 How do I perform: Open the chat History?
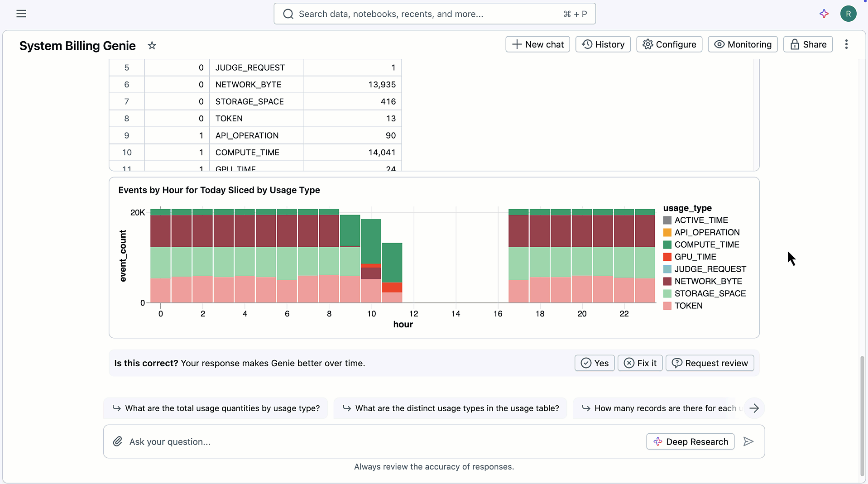click(x=603, y=44)
